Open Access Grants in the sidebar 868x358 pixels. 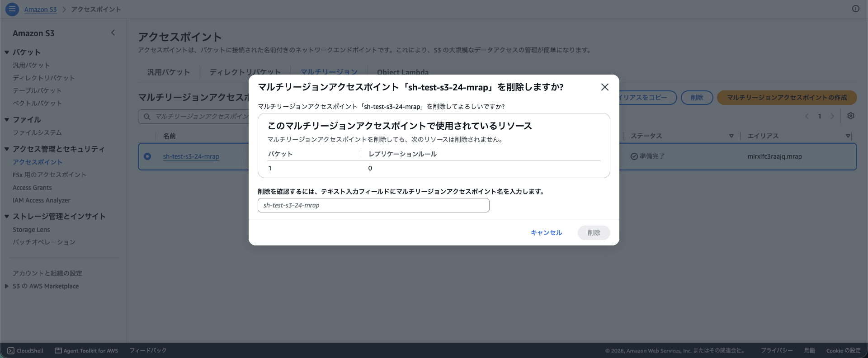click(32, 188)
